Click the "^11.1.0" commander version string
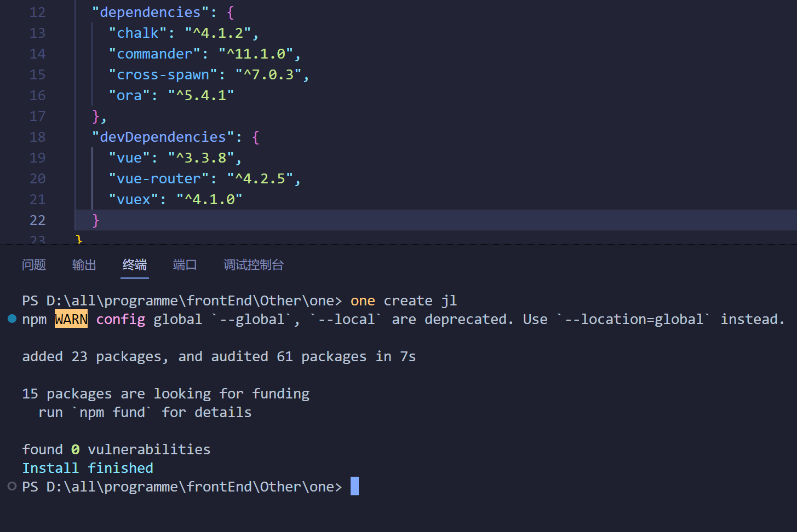 (256, 54)
